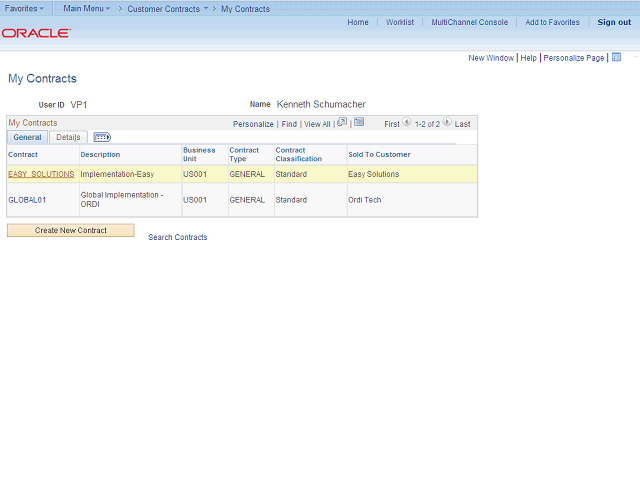Click the First rows link
This screenshot has width=640, height=480.
392,124
